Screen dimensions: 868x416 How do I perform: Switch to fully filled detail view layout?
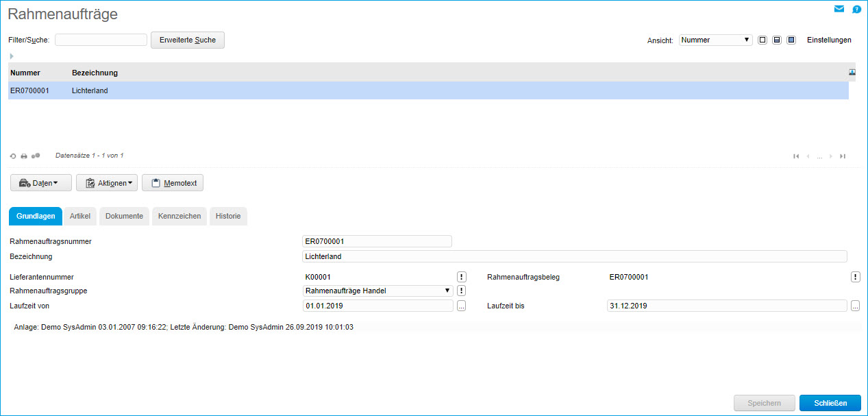coord(791,40)
